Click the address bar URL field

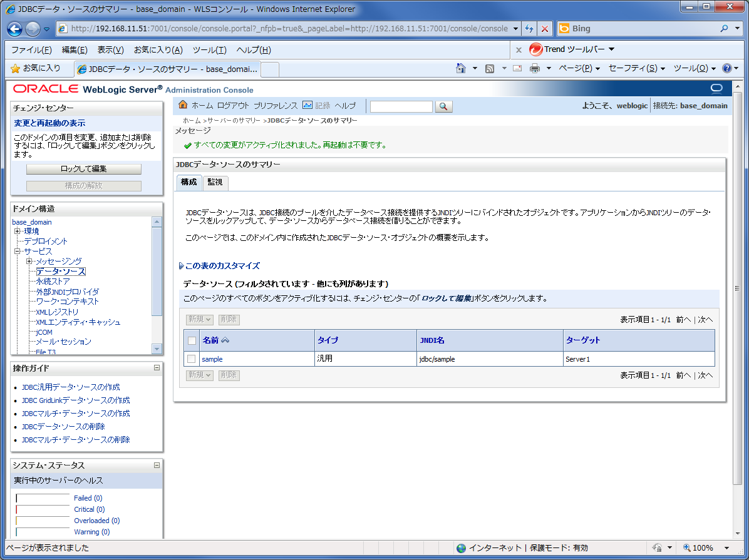[289, 29]
